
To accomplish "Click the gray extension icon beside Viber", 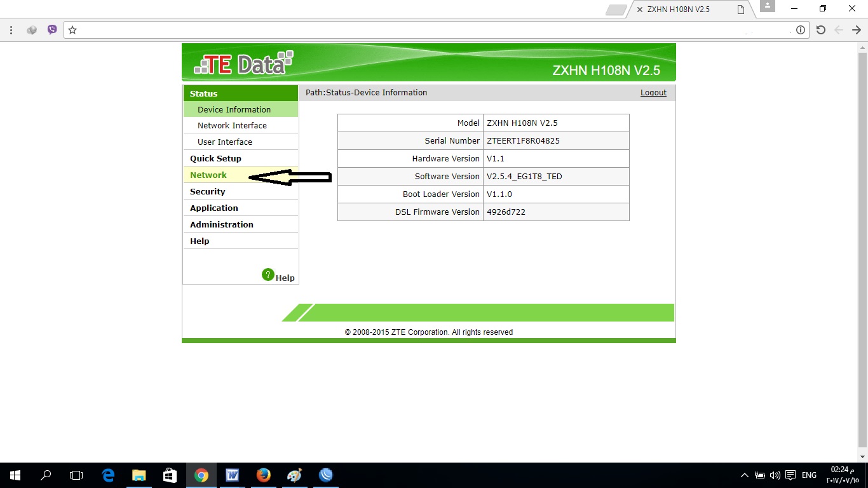I will point(32,30).
